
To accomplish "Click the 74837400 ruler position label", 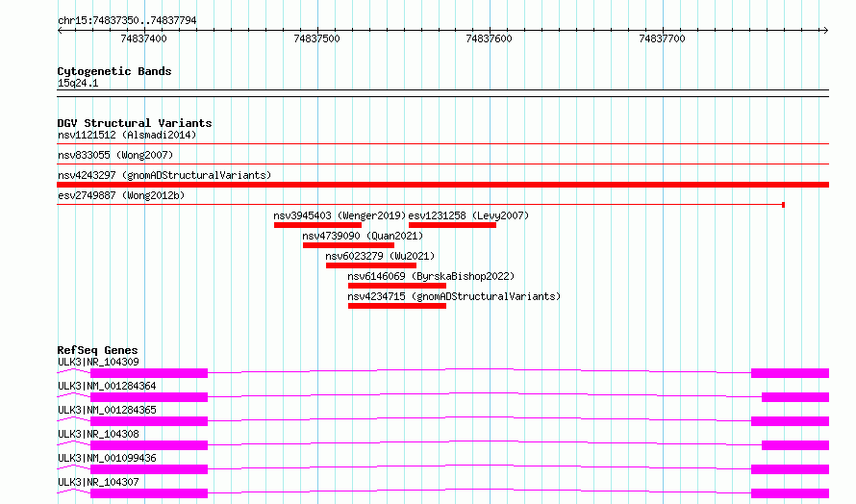I will (143, 38).
